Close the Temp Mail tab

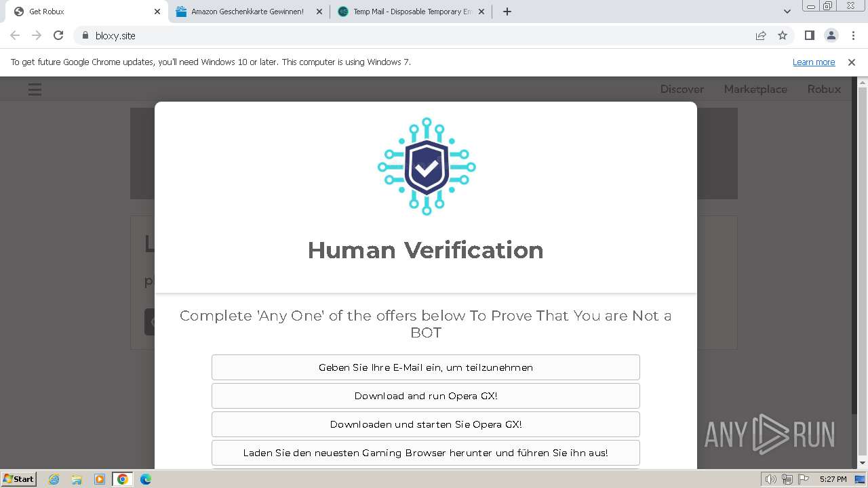click(481, 12)
